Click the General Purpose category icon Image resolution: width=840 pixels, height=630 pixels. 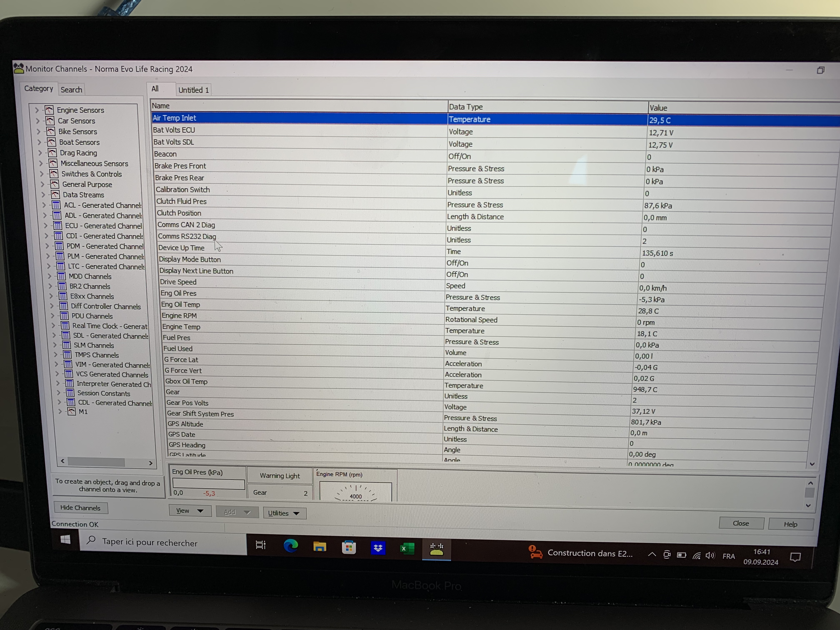tap(54, 184)
